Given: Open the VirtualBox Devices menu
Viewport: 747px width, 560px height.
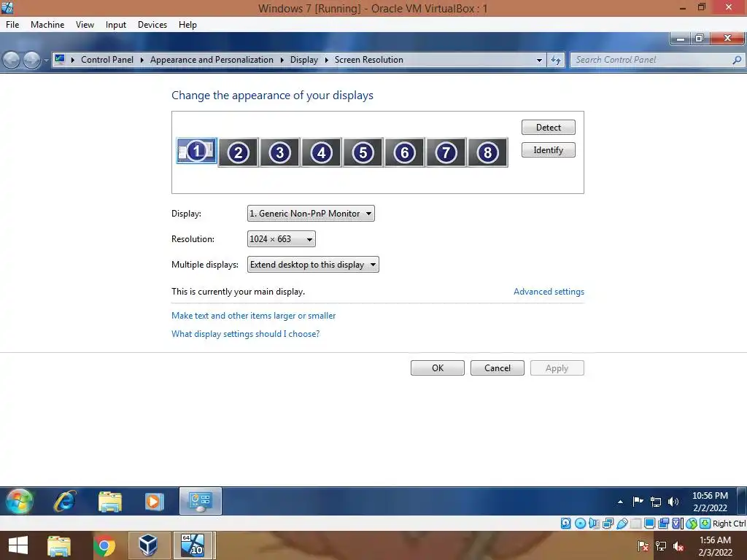Looking at the screenshot, I should [x=152, y=25].
